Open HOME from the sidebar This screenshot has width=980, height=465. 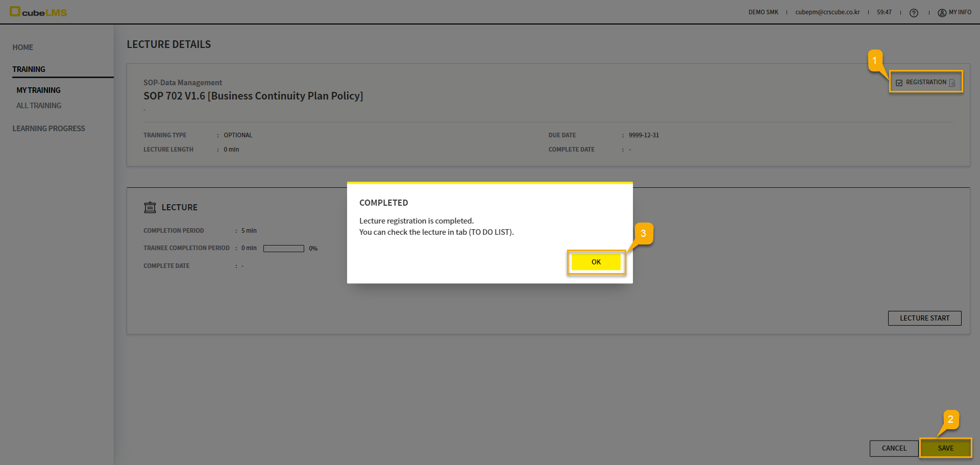click(23, 47)
